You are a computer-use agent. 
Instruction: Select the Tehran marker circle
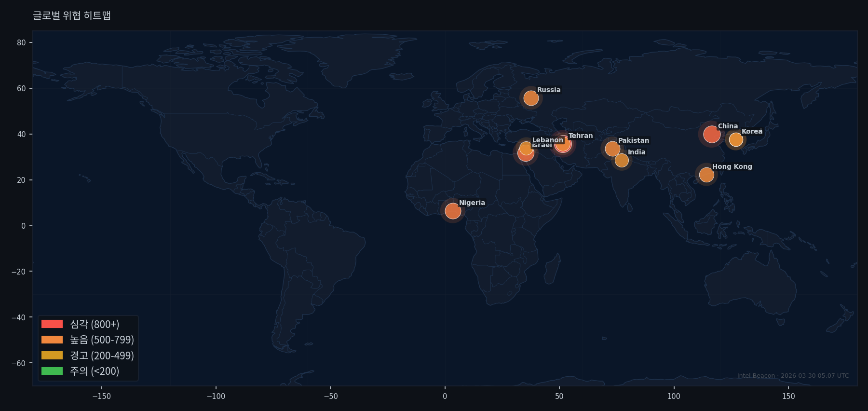tap(563, 144)
